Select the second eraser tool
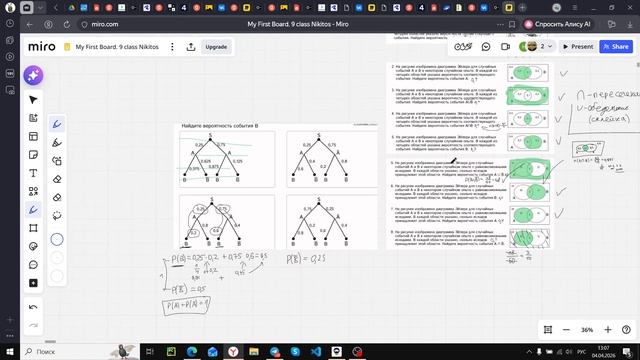This screenshot has height=360, width=640. 57,198
